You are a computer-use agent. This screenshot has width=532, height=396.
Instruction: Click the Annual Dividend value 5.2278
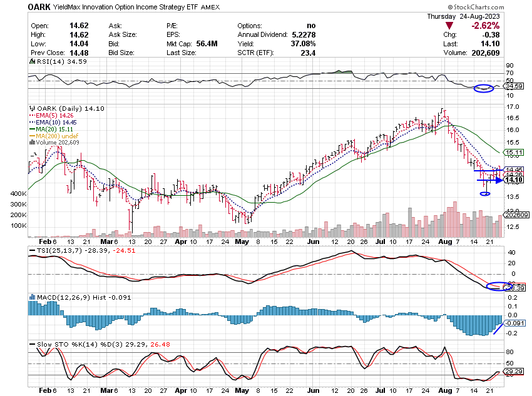[x=304, y=35]
